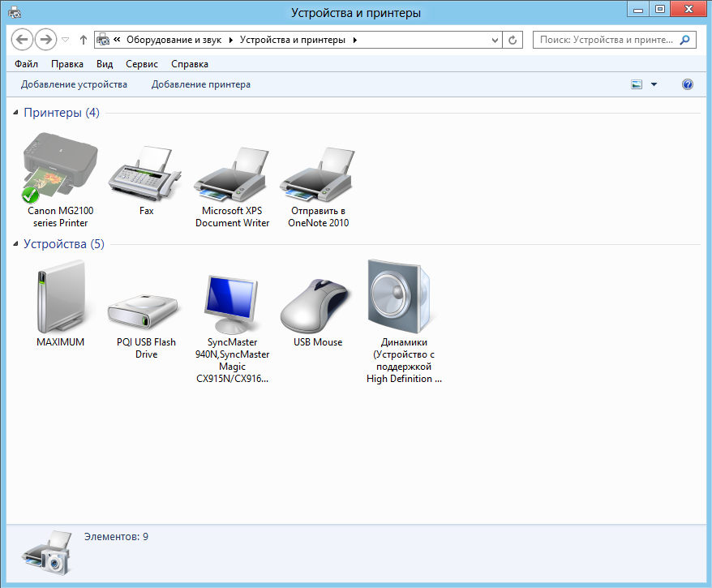
Task: Click the Отправить в OneNote 2010 label
Action: point(319,217)
